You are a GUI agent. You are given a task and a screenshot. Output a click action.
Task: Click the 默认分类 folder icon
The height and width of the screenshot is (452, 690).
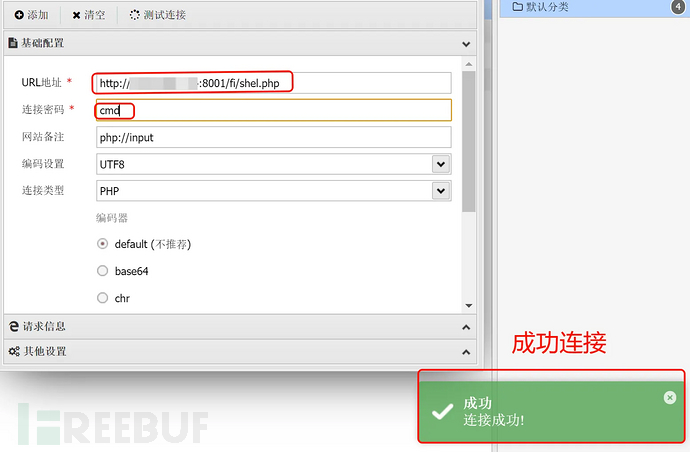coord(518,7)
